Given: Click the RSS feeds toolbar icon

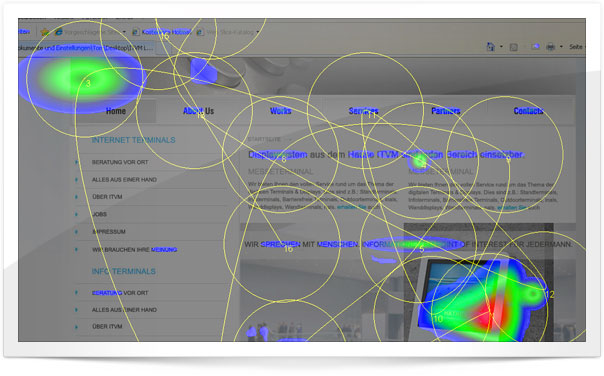Looking at the screenshot, I should coord(513,47).
